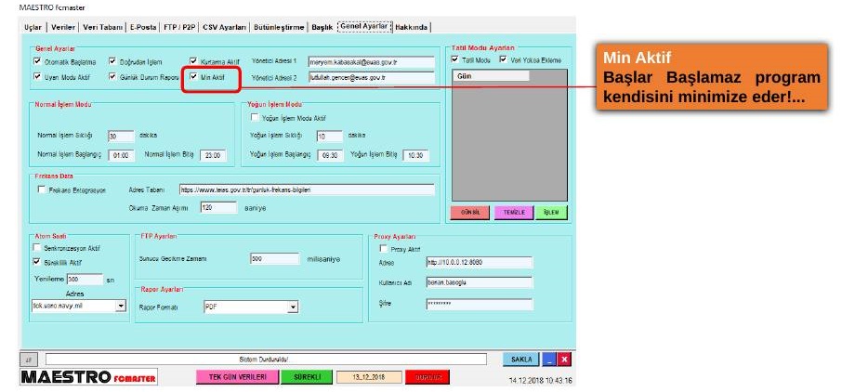Disable the Tatil Modu checkbox
868x392 pixels.
(455, 59)
